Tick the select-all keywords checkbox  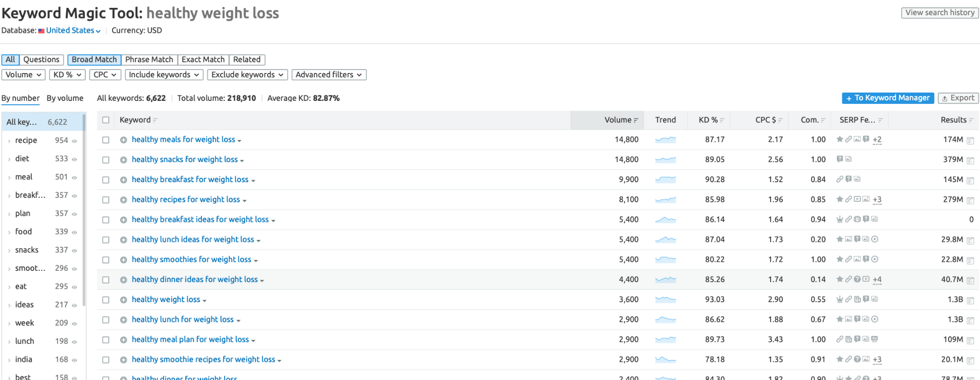[106, 120]
